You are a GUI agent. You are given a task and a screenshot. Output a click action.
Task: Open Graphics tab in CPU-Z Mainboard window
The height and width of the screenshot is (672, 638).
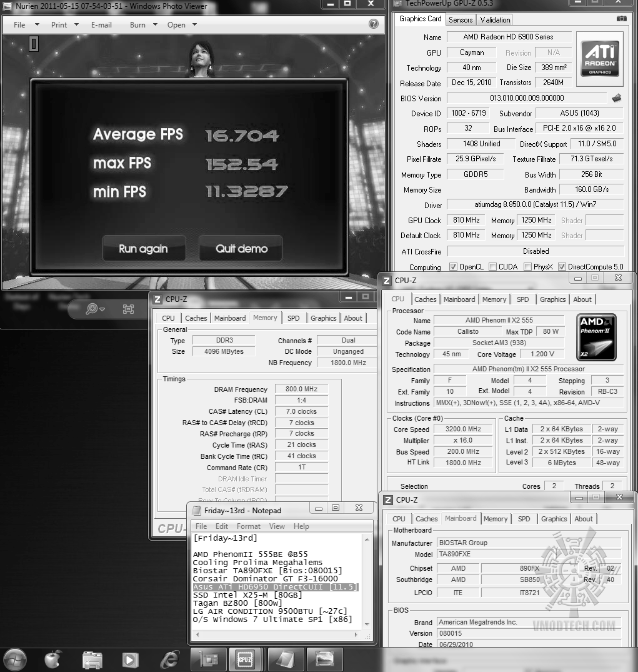[x=554, y=519]
